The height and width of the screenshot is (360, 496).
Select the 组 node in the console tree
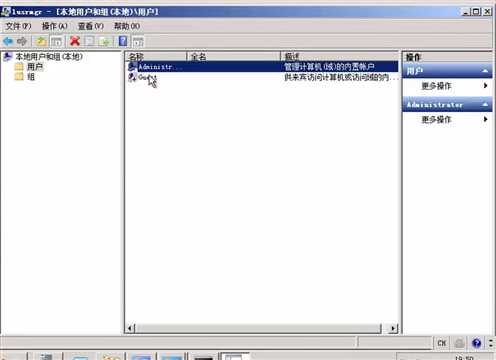31,77
